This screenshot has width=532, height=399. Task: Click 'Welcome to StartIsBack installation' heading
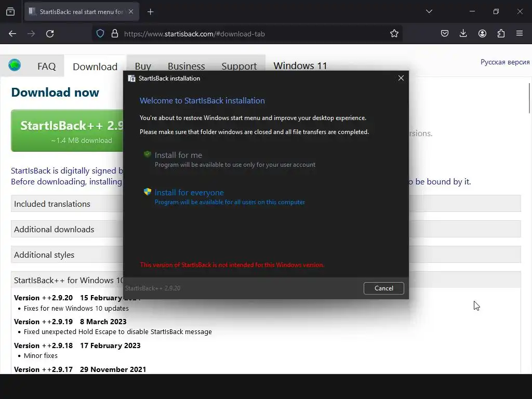coord(202,100)
